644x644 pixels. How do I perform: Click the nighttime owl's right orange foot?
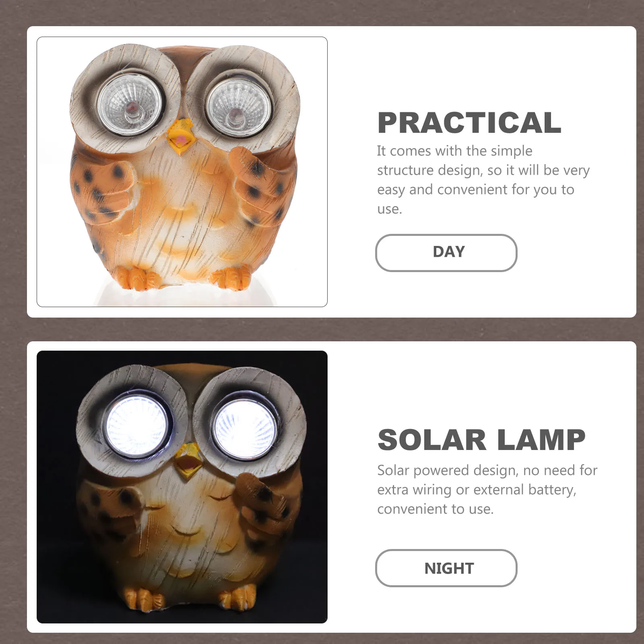pos(237,597)
